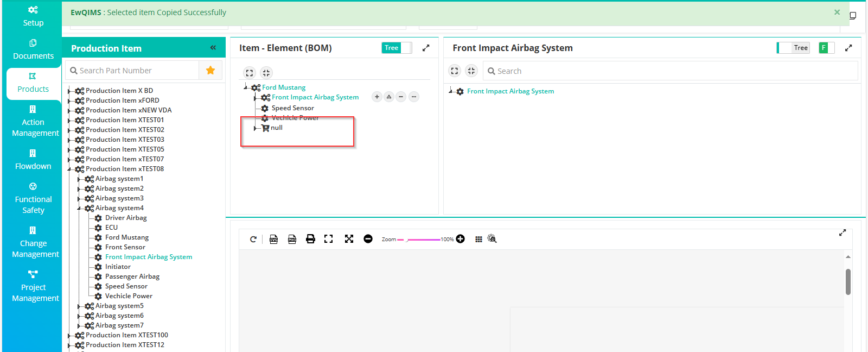The image size is (868, 352).
Task: Toggle Tree switch in Front Impact panel
Action: 793,48
